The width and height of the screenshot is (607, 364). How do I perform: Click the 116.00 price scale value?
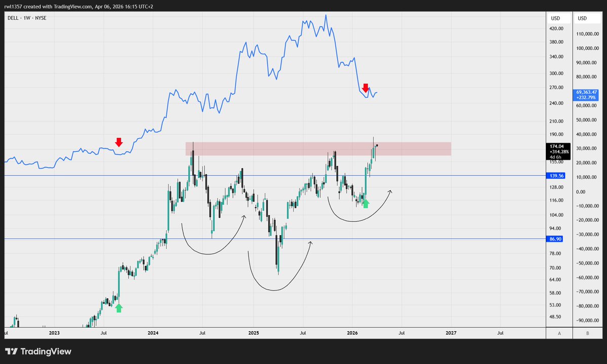(556, 200)
